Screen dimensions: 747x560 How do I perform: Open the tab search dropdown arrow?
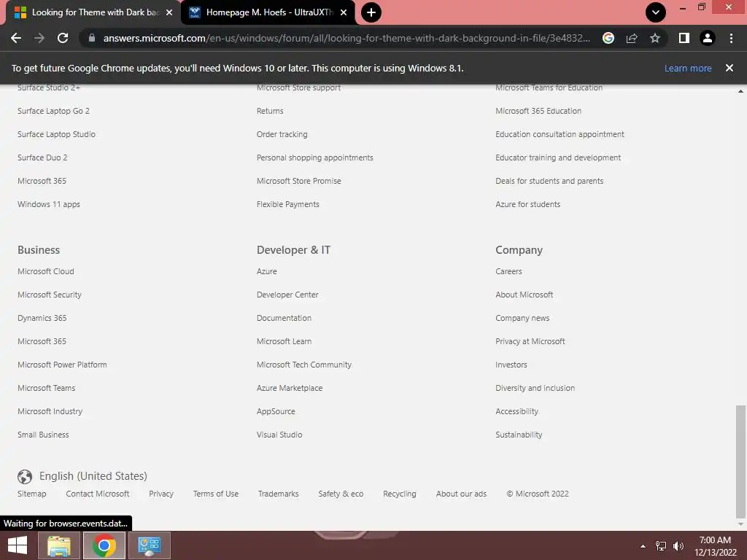coord(656,12)
